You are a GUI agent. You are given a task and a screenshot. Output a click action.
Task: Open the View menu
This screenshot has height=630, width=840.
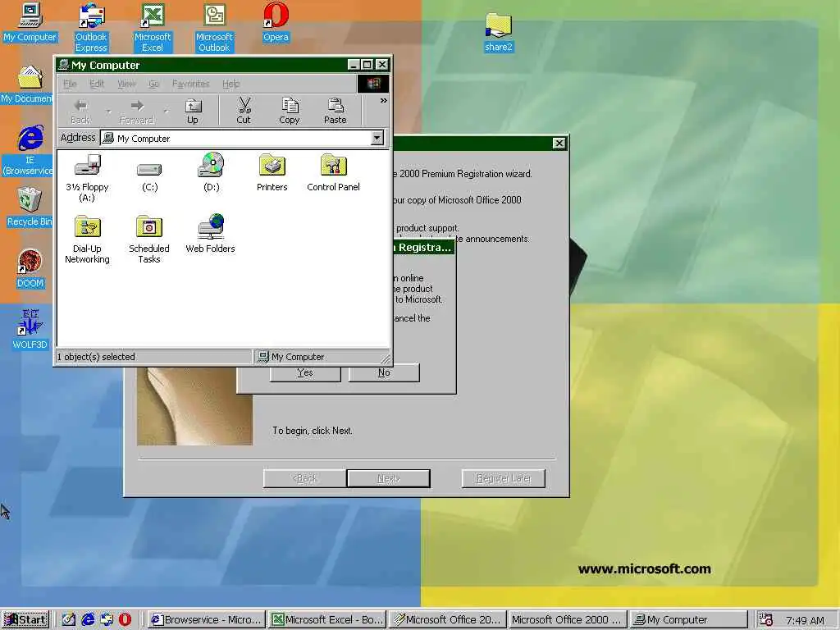pyautogui.click(x=126, y=84)
